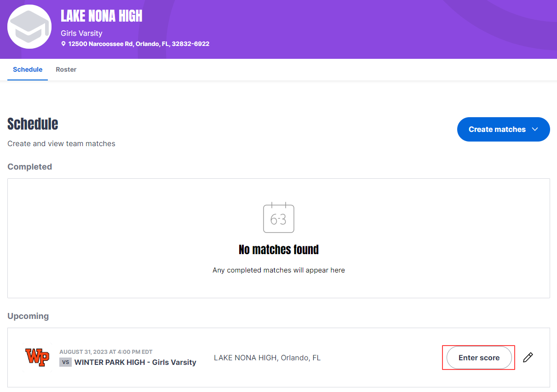
Task: Click the pencil edit icon for the match
Action: pyautogui.click(x=528, y=358)
